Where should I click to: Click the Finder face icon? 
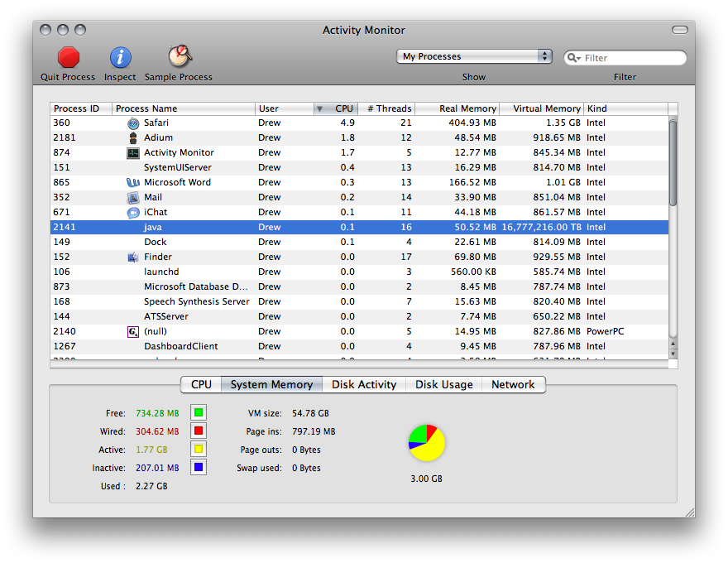[x=133, y=257]
